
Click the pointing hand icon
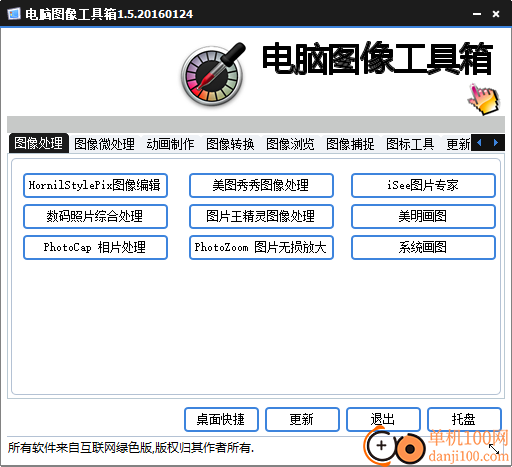(484, 100)
